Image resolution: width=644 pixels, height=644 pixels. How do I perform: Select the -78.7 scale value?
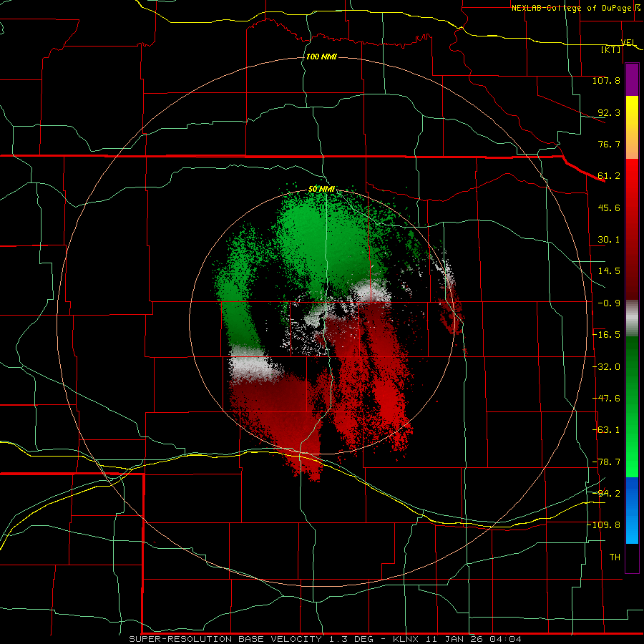[x=606, y=462]
